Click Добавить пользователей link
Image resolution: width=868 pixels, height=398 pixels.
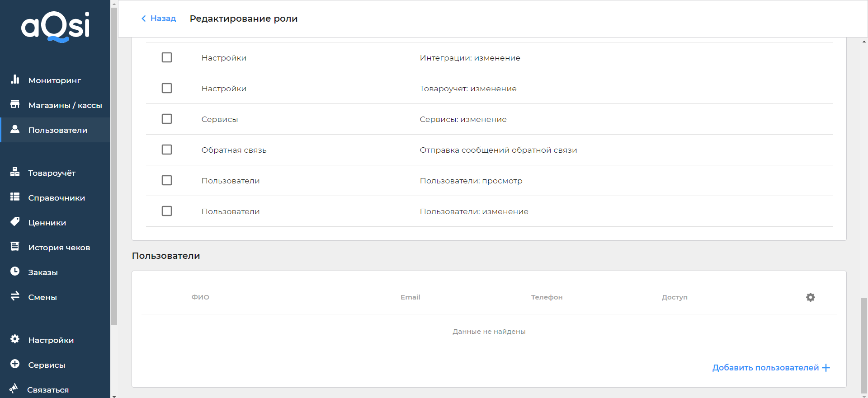point(771,368)
